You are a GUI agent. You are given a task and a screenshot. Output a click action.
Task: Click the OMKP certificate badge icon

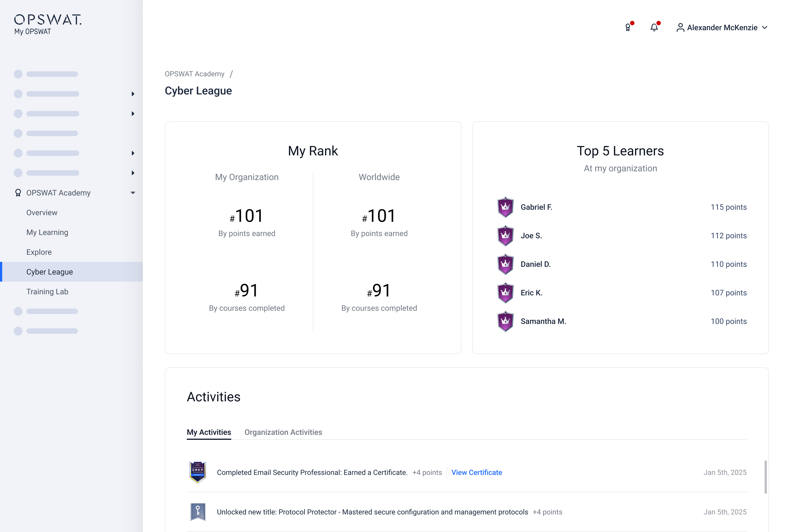point(197,472)
